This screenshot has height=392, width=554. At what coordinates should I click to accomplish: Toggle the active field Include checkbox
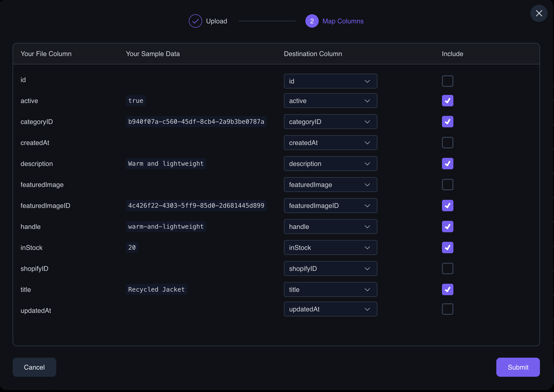[448, 101]
